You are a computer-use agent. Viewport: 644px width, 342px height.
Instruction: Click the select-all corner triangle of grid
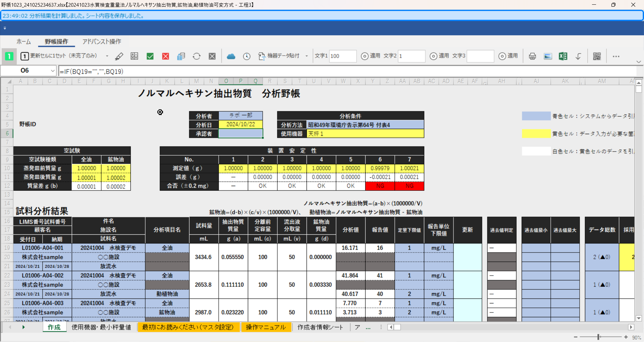click(9, 81)
